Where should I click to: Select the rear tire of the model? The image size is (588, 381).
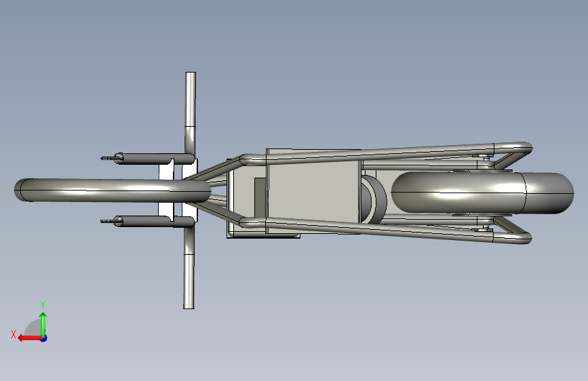(x=482, y=193)
